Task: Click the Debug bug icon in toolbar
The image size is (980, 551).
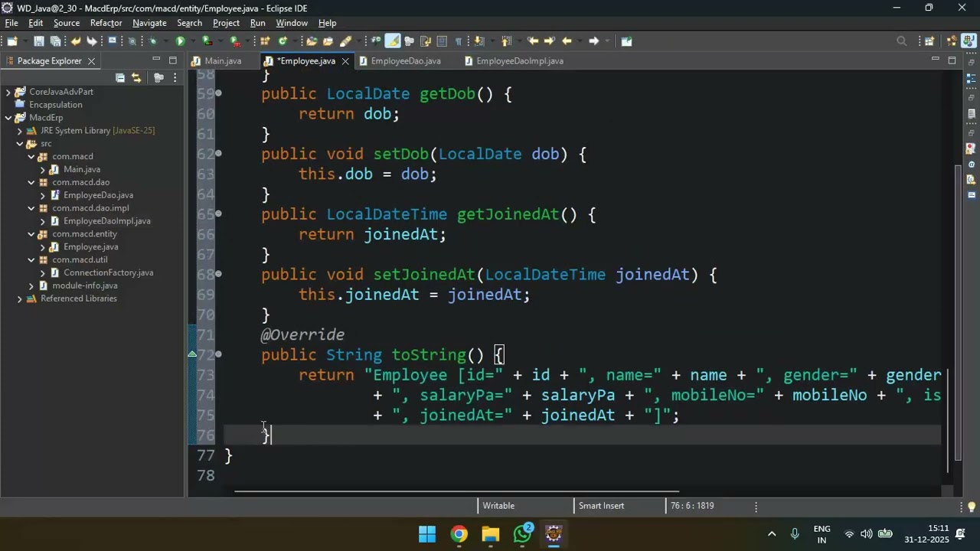Action: tap(152, 41)
